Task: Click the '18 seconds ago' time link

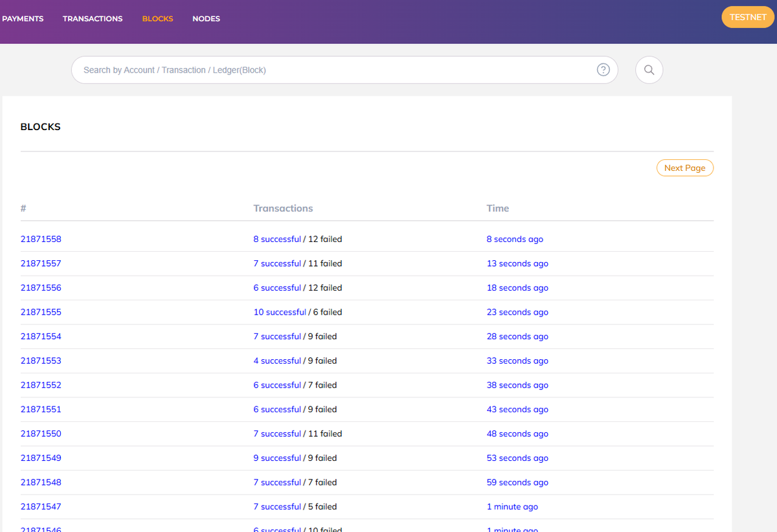Action: pyautogui.click(x=517, y=288)
